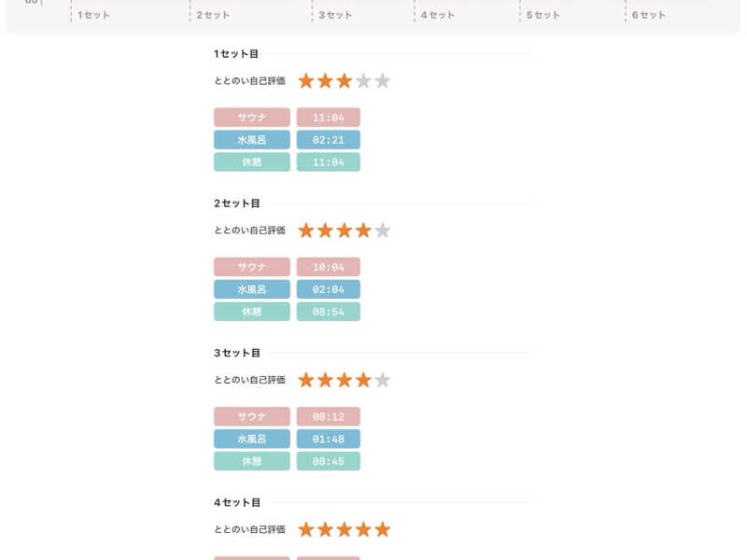
Task: Click the first star in 4セット目 rating
Action: click(306, 529)
